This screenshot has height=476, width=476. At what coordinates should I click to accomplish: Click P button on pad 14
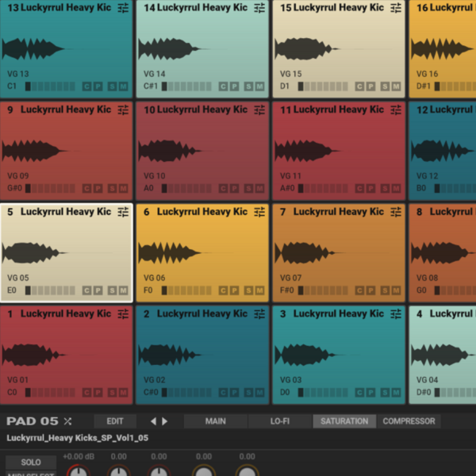click(234, 86)
